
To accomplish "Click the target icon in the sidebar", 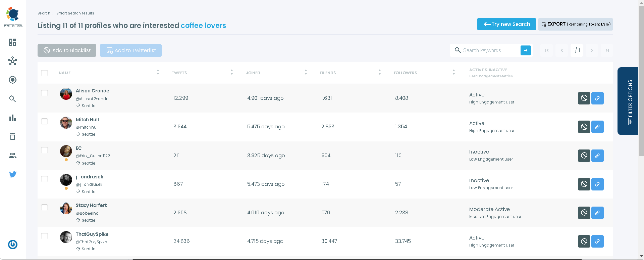I will (12, 80).
